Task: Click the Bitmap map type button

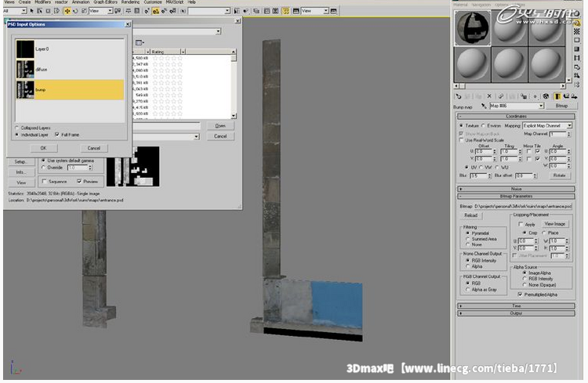Action: [x=561, y=106]
